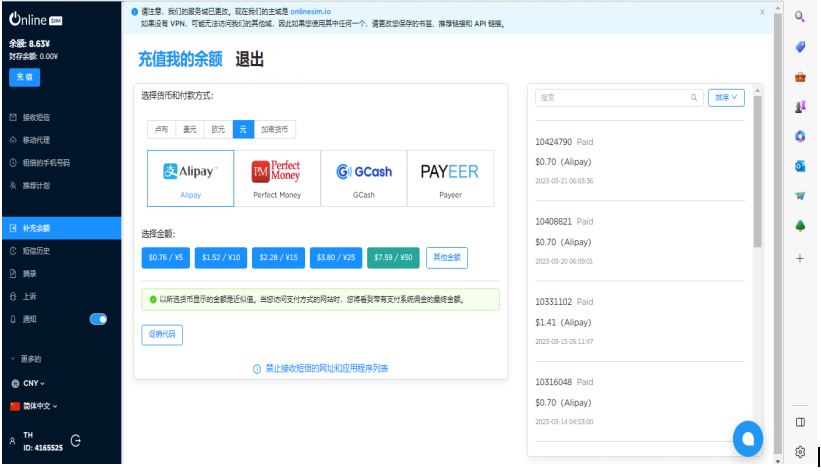821x471 pixels.
Task: Toggle the Edge sidebar panel layout icon
Action: click(x=800, y=422)
